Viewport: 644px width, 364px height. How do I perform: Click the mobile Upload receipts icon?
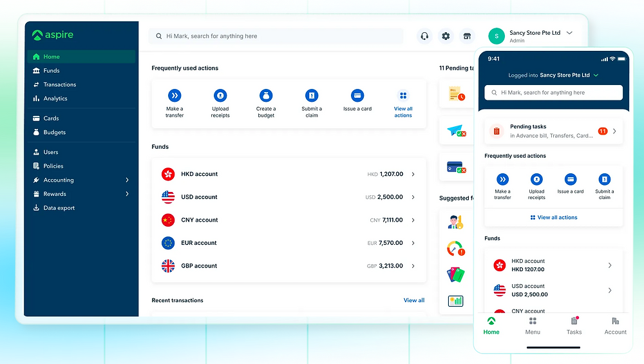[536, 180]
